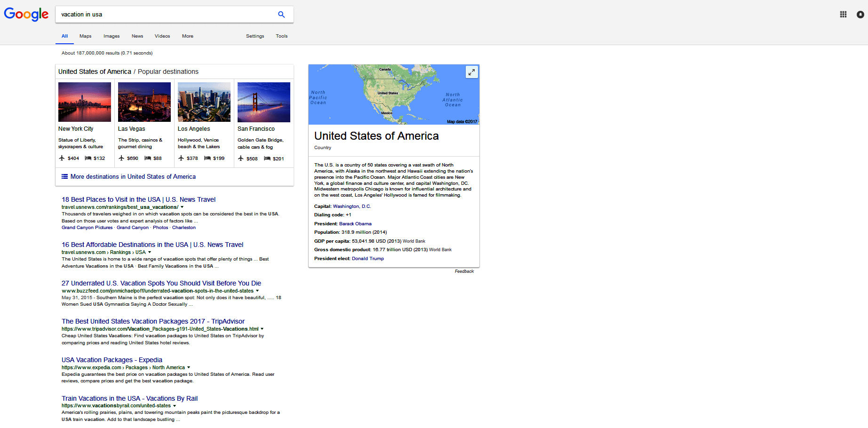Switch to the Maps tab
The image size is (868, 428).
pyautogui.click(x=85, y=36)
